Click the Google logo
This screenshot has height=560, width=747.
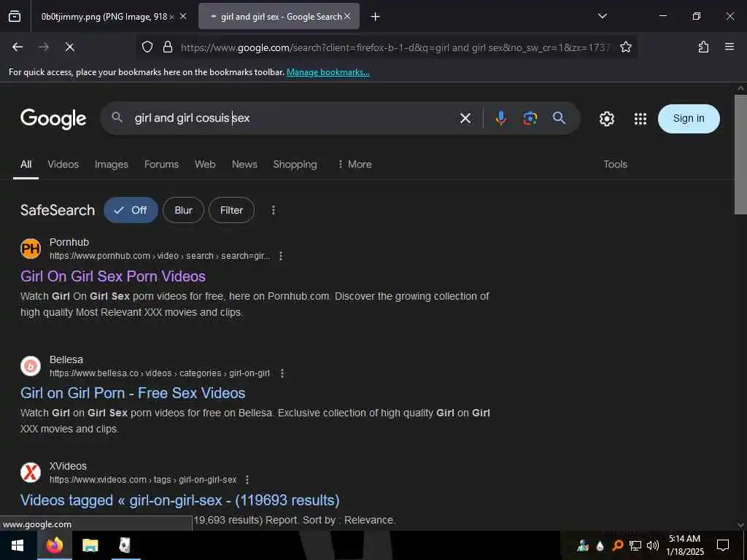(x=53, y=119)
